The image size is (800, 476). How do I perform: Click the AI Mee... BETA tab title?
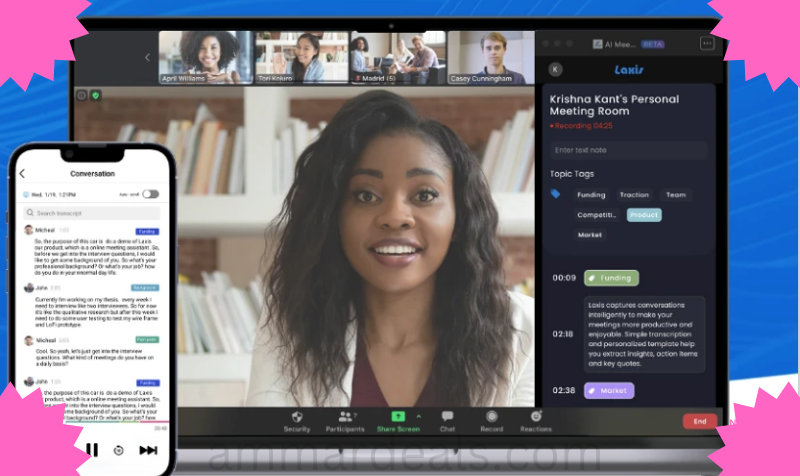[x=629, y=44]
